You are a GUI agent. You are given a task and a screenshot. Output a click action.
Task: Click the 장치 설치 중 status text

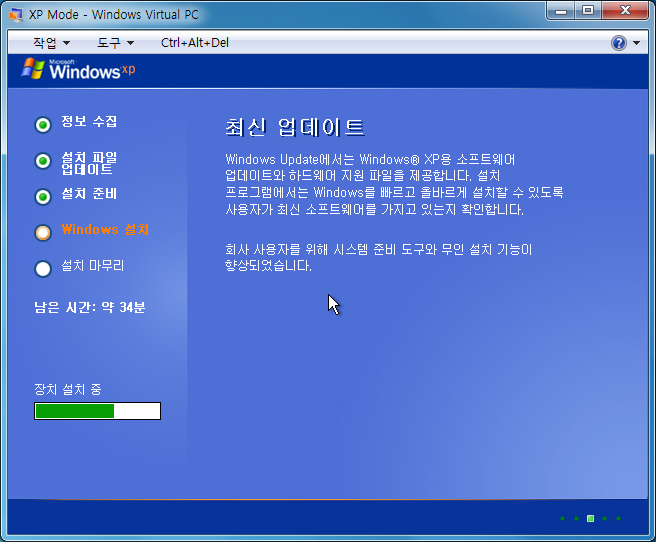coord(68,389)
